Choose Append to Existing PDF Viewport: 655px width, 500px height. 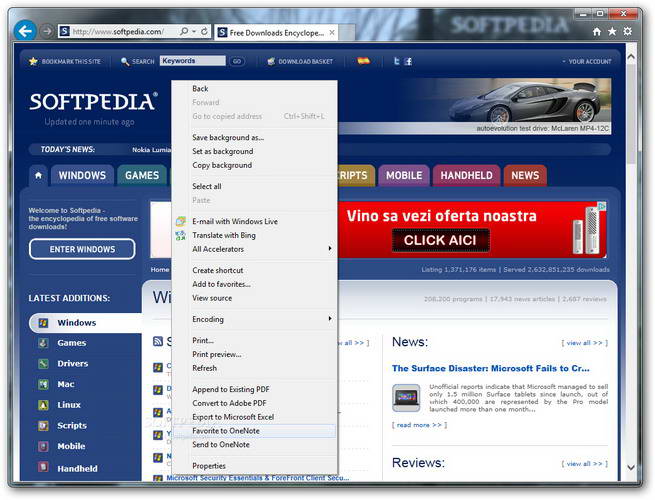point(255,389)
